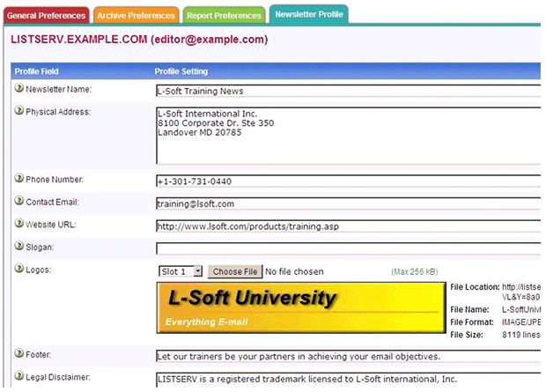Click the File Name label
This screenshot has width=546, height=392.
[469, 309]
